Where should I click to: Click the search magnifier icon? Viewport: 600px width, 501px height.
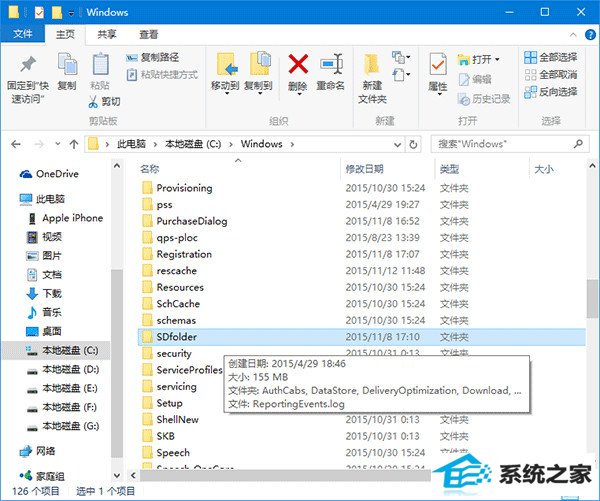[x=578, y=144]
